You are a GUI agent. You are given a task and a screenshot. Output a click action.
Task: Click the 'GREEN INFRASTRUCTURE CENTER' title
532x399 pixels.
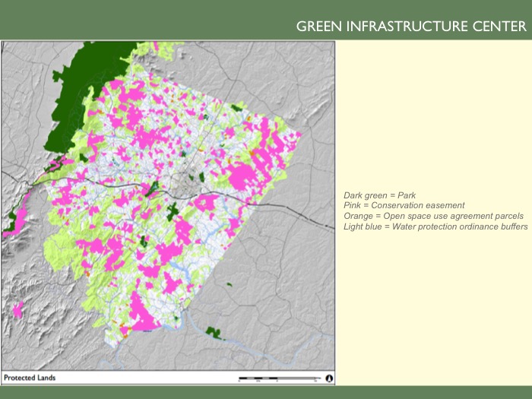410,27
